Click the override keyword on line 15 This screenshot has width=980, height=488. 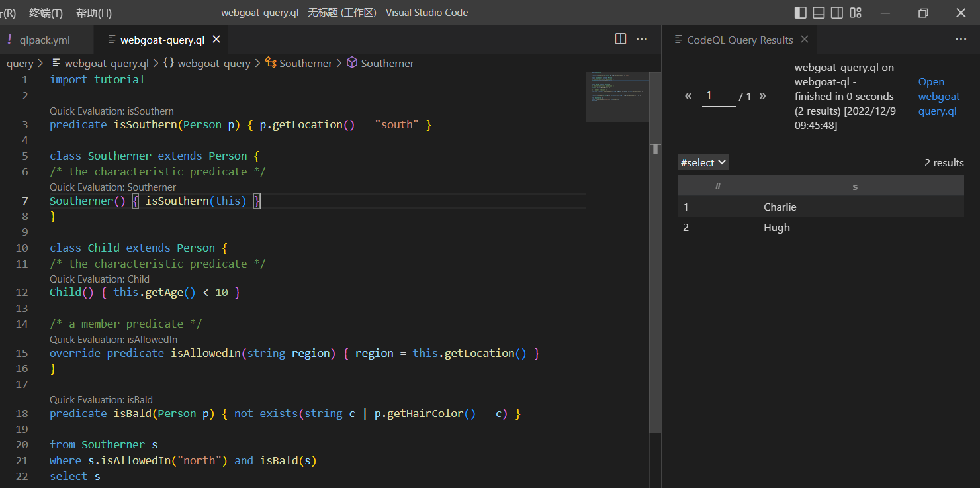pyautogui.click(x=75, y=353)
